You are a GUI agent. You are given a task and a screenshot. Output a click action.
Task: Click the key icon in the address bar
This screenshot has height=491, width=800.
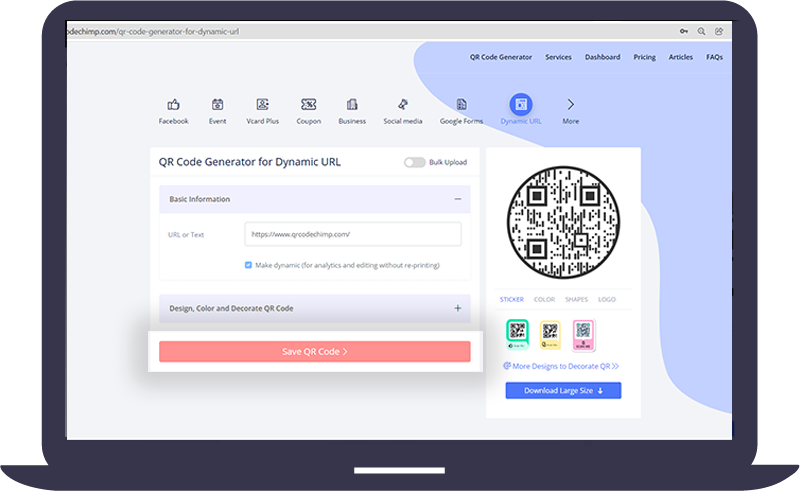click(684, 31)
